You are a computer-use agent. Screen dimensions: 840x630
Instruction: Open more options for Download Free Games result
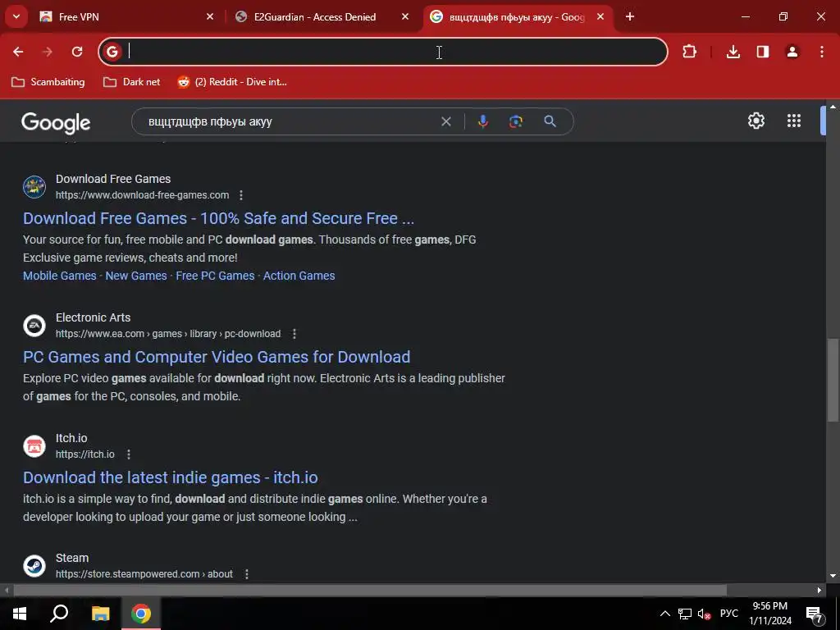(x=241, y=195)
